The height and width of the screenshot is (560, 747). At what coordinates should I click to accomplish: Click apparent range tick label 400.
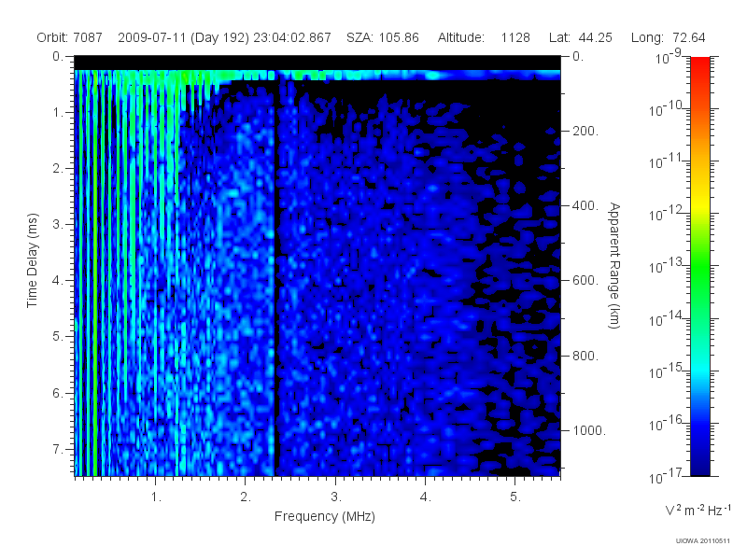tap(585, 205)
